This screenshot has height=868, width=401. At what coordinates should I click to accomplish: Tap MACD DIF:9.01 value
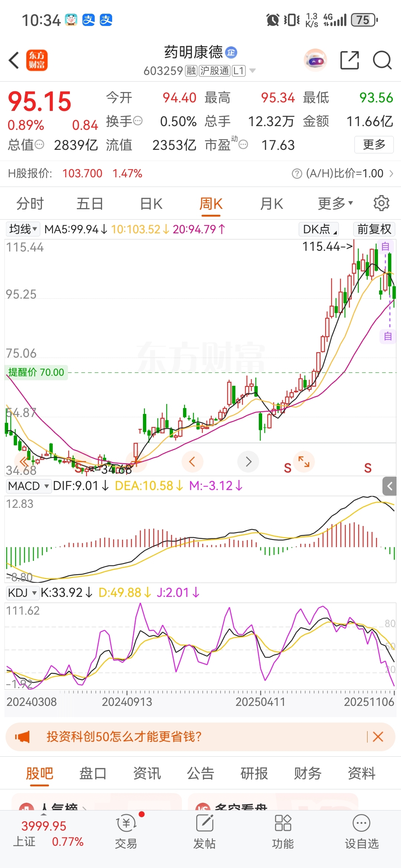(81, 486)
